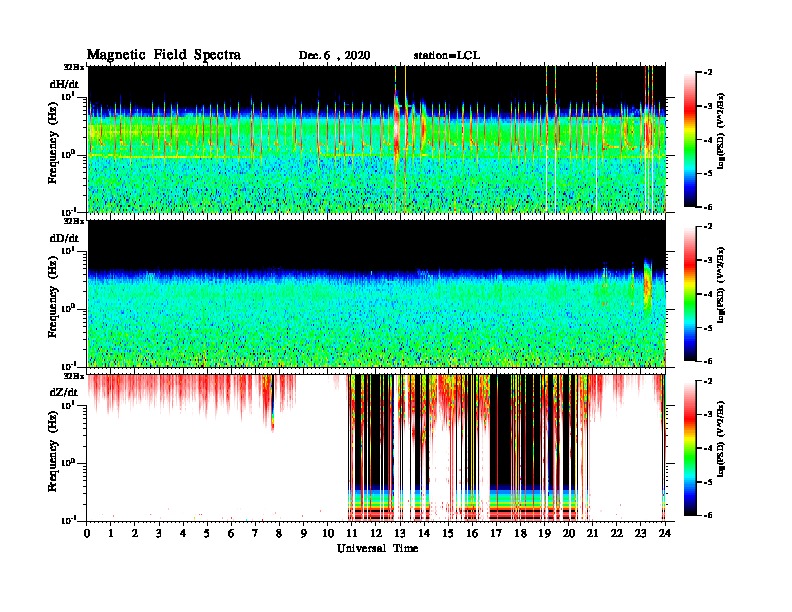Screen dimensions: 792x612
Task: Click the hour 12 tick label
Action: point(376,533)
